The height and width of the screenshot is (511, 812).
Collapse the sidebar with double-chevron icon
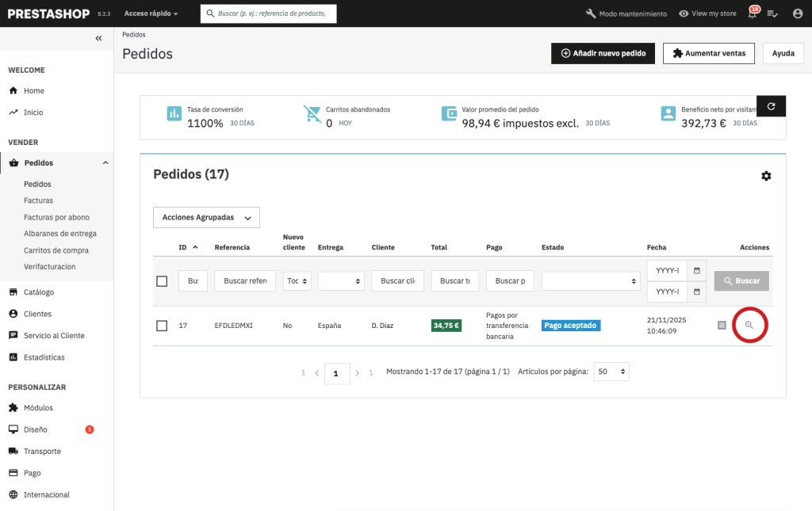click(98, 38)
